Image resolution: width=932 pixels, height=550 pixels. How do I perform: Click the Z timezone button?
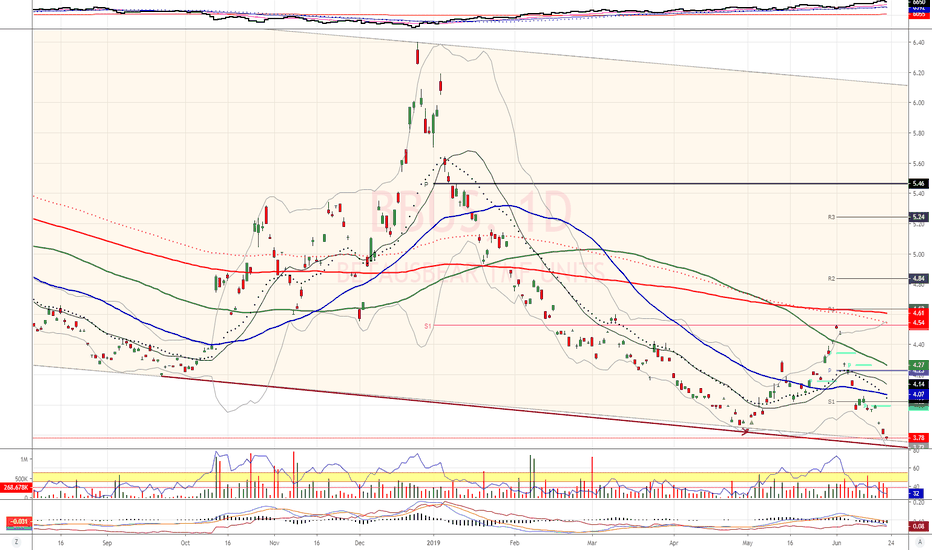(x=17, y=542)
